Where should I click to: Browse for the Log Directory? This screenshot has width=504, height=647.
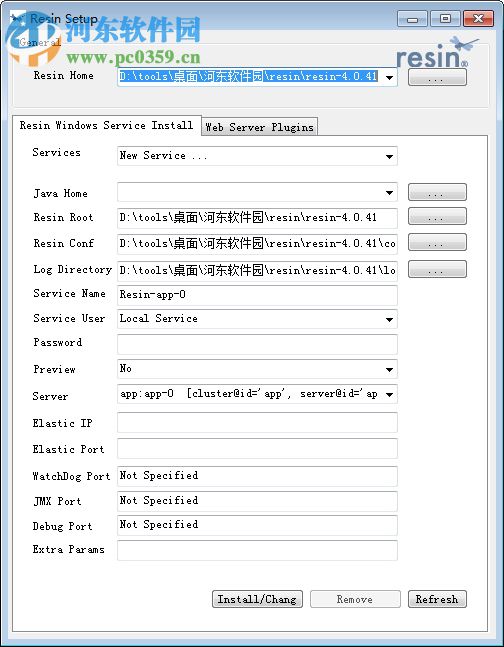437,269
